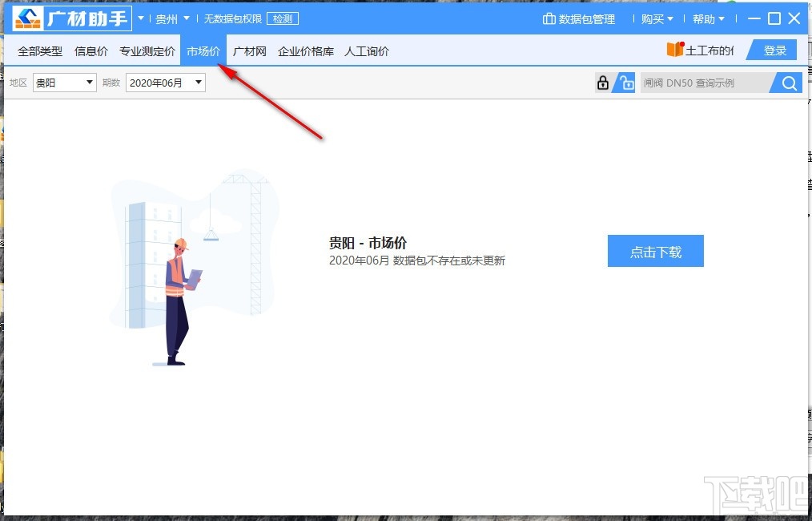Enable the 市场价 price mode tab
This screenshot has height=521, width=812.
tap(203, 50)
